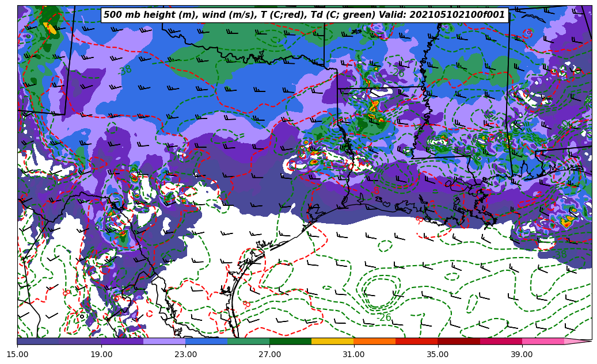Click the 39.00 colorbar tick label
Image resolution: width=597 pixels, height=364 pixels.
(522, 354)
